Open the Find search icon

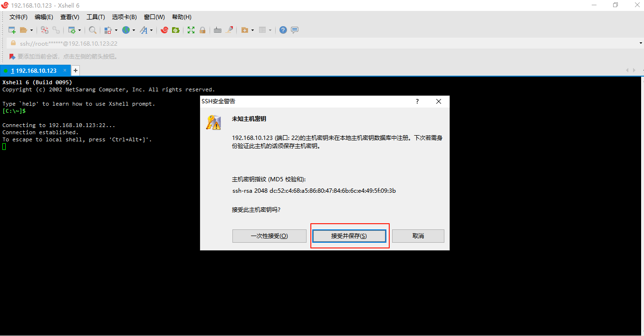click(92, 30)
